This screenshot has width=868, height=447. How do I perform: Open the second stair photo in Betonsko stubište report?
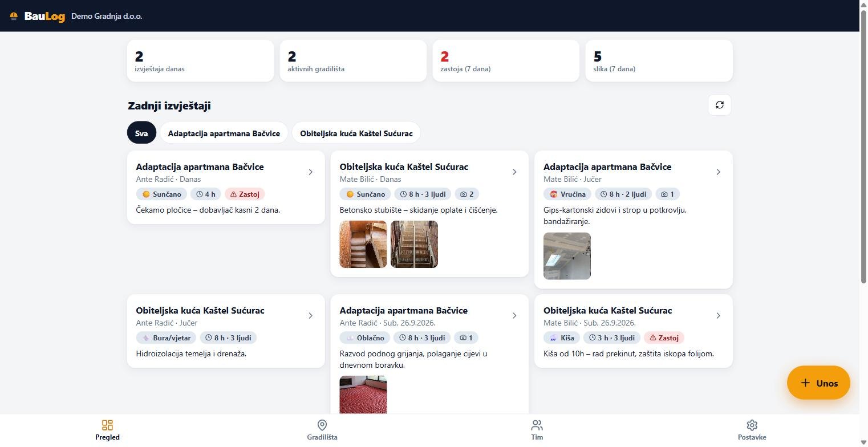[414, 244]
